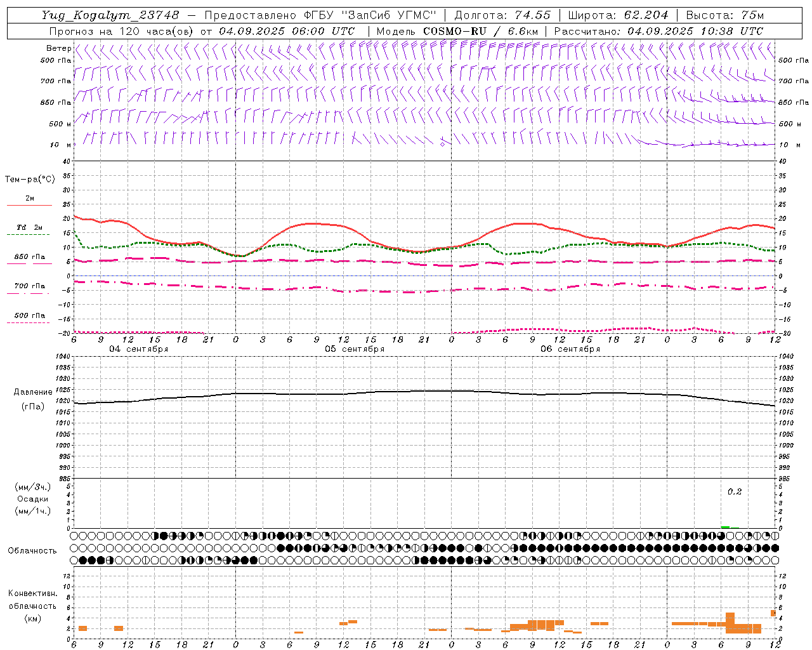Click the forecast start 04.09.2025 06:00 UTC
The image size is (812, 650).
(x=287, y=31)
